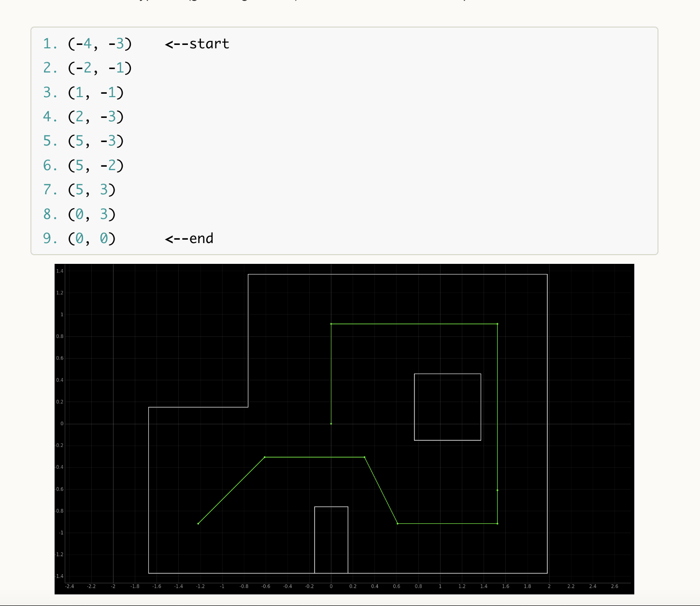Click the "-1.6" horizontal axis label
Screen dimensions: 700x606
(157, 586)
